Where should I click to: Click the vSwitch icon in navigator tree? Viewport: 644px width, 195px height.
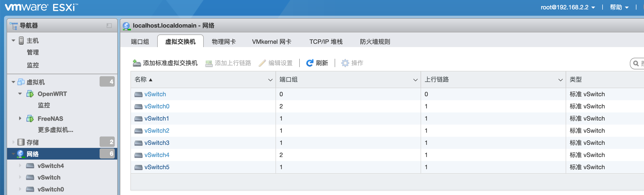point(30,178)
